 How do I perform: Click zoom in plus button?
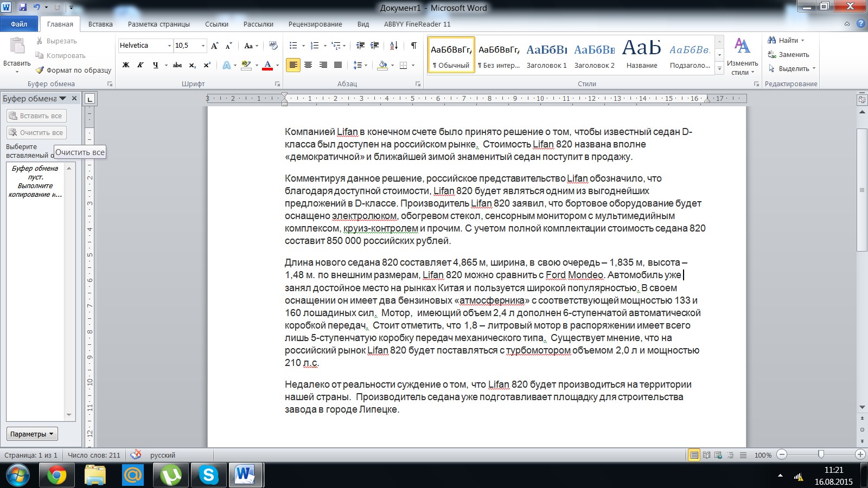coord(860,454)
